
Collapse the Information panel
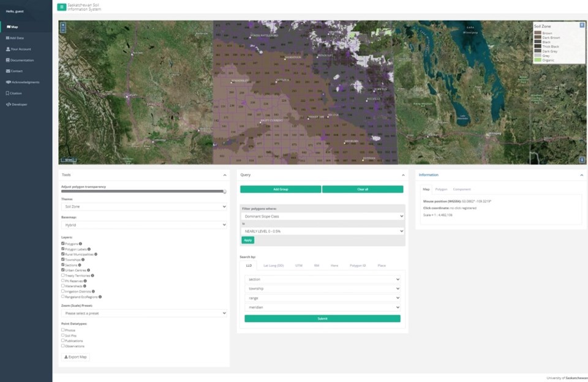coord(582,175)
